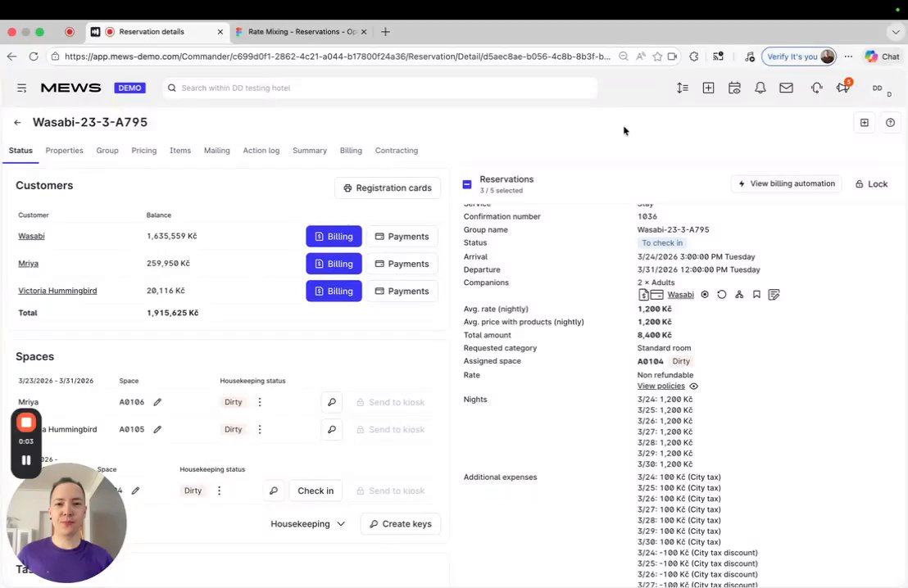Reload the browser page
The height and width of the screenshot is (588, 908).
pyautogui.click(x=34, y=57)
